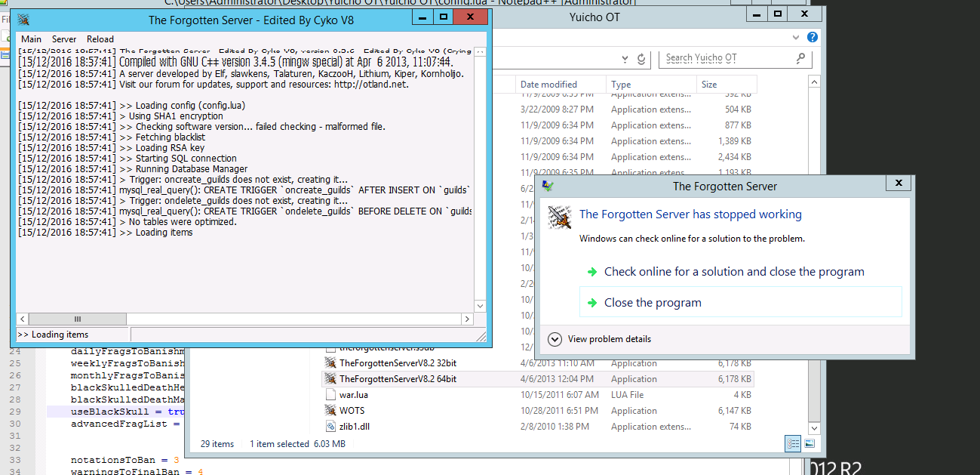Click '3/22/2009 8:27 PM' date cell
Screen dimensions: 980x475
pyautogui.click(x=557, y=109)
